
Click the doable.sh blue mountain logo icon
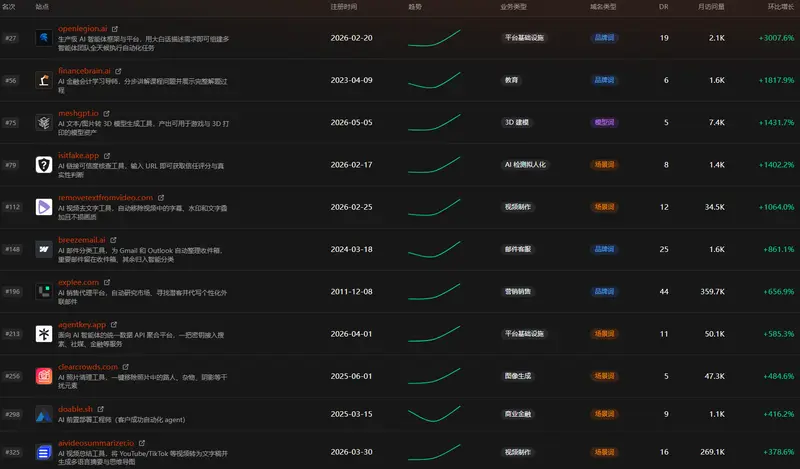click(44, 414)
